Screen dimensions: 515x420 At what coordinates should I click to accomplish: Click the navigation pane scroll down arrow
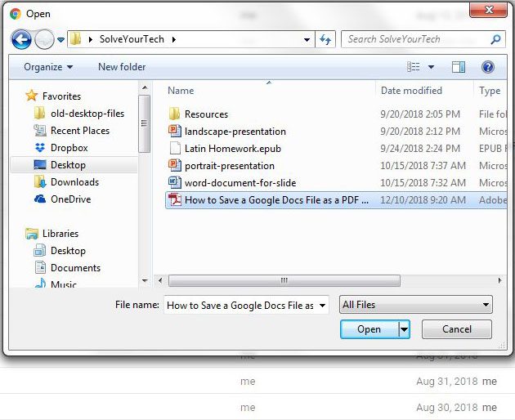click(145, 280)
